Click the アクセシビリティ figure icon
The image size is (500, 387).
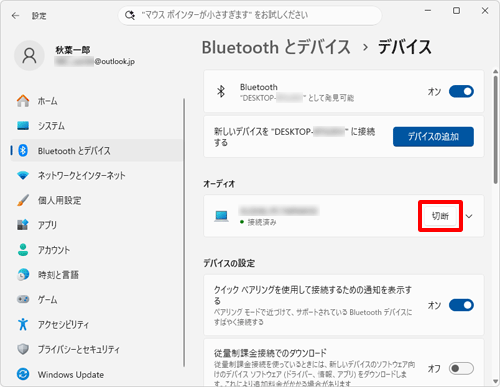[23, 324]
